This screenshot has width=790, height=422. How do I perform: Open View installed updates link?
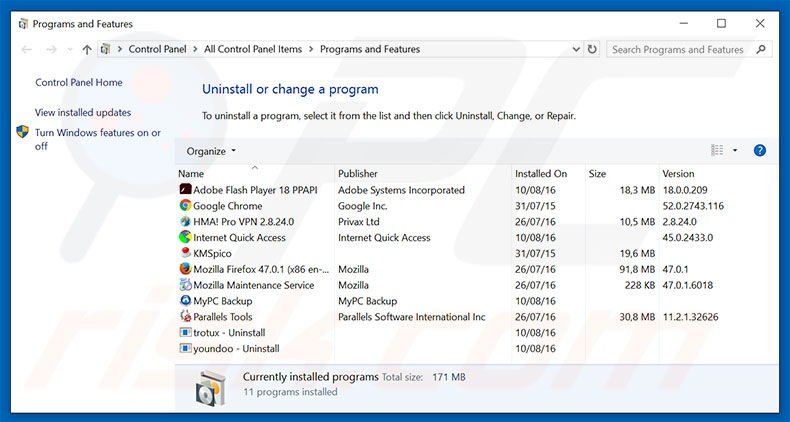point(83,112)
